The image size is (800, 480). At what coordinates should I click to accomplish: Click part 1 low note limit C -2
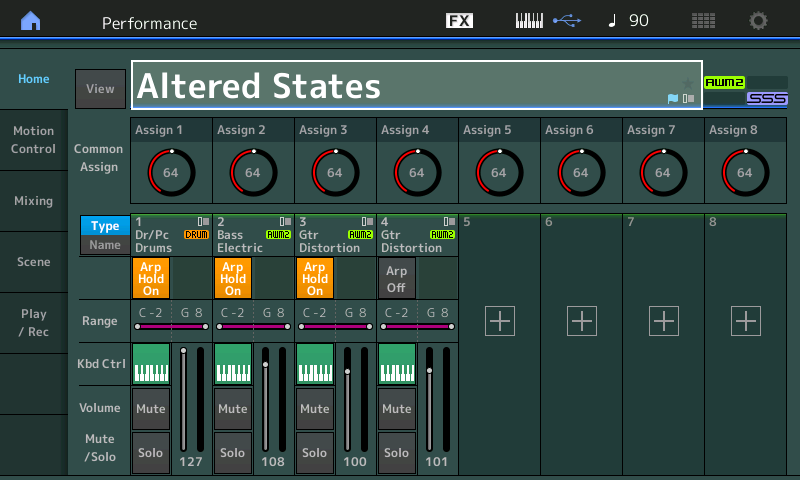point(151,313)
